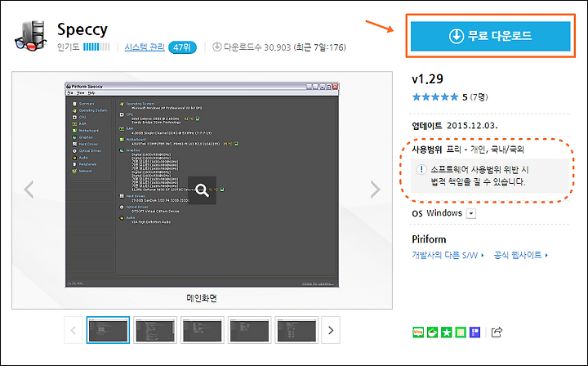Click the thumbnail strip next arrow button

point(331,330)
